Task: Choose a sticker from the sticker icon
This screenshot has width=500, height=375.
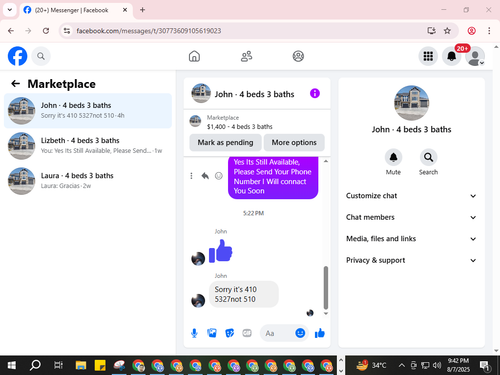Action: (x=229, y=333)
